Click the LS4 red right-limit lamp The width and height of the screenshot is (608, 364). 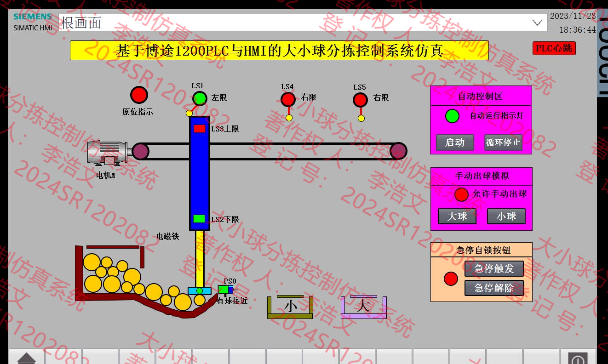pos(288,99)
